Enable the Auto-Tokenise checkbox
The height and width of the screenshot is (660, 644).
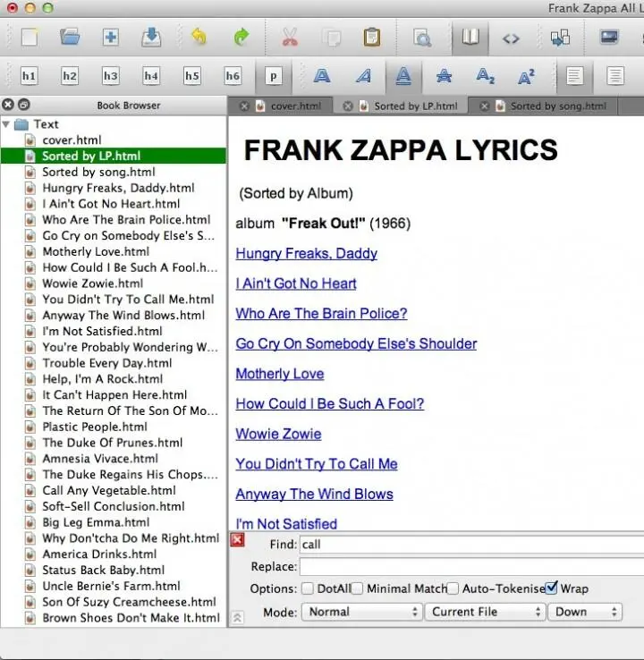click(453, 588)
